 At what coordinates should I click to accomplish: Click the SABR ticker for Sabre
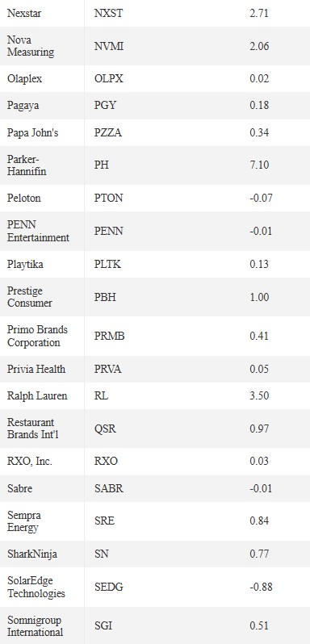[x=109, y=488]
